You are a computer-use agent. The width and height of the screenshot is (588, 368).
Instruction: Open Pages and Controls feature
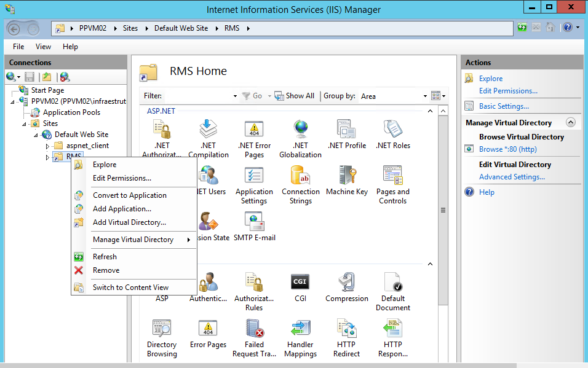coord(392,184)
